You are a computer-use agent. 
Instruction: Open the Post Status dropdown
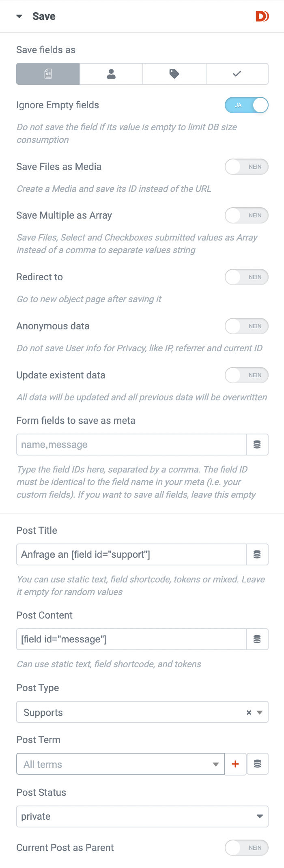point(142,816)
